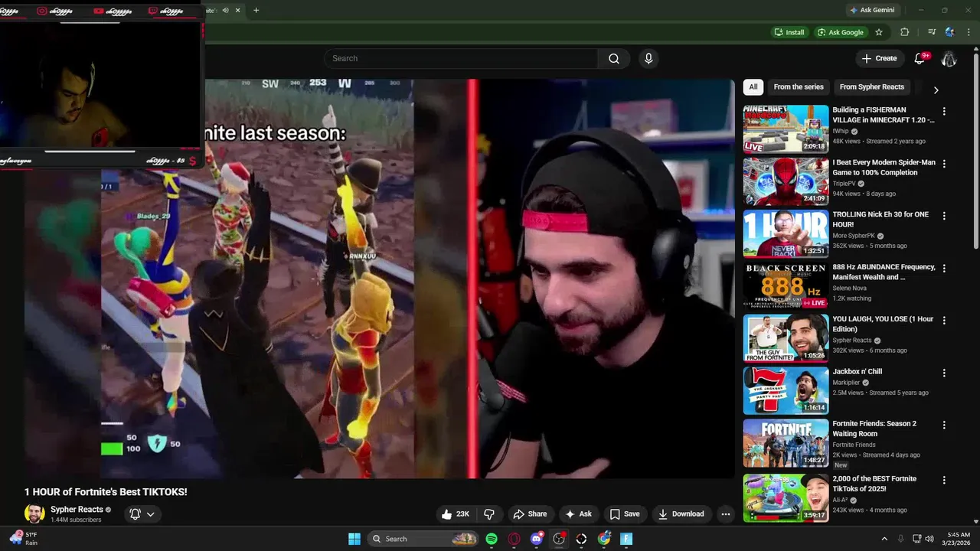This screenshot has height=551, width=980.
Task: Toggle the notification bell for Sypher Reacts
Action: (135, 514)
